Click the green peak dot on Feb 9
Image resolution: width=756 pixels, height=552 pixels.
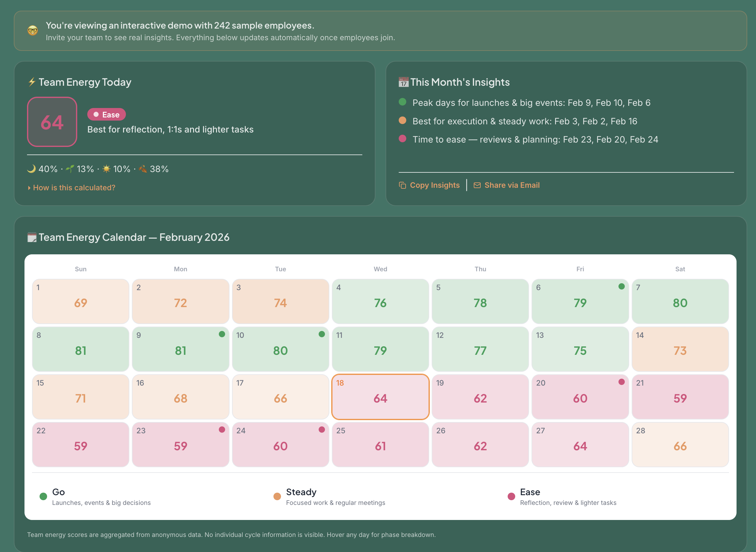click(222, 334)
